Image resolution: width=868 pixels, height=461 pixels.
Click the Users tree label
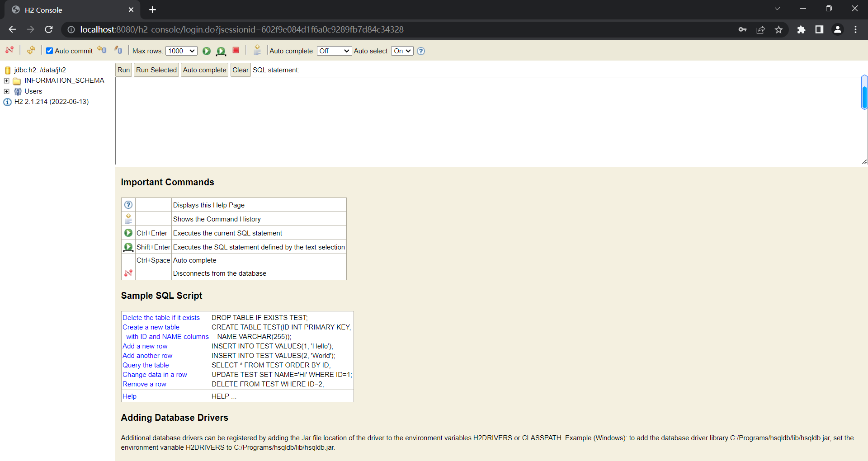[x=33, y=91]
